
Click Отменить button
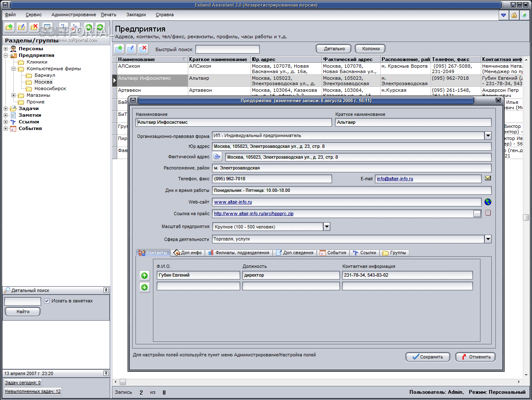tap(475, 357)
